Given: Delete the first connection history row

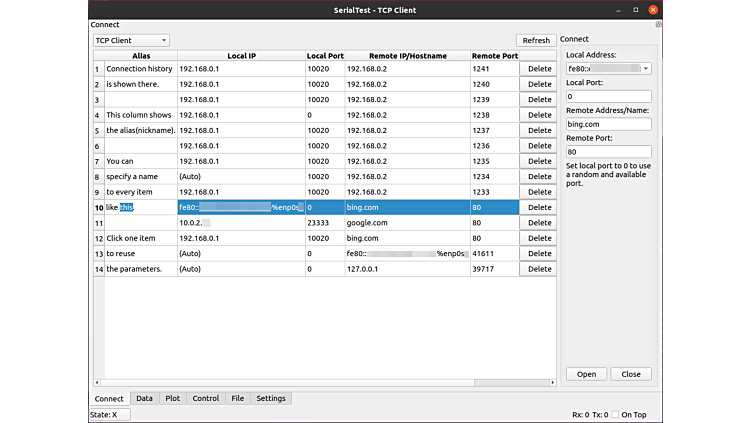Looking at the screenshot, I should click(539, 69).
